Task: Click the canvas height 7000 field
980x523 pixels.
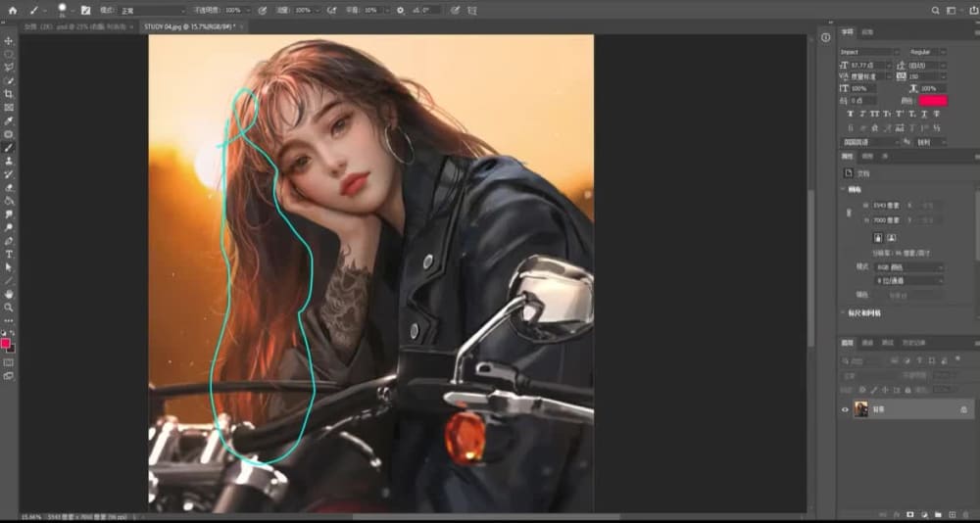Action: tap(888, 220)
